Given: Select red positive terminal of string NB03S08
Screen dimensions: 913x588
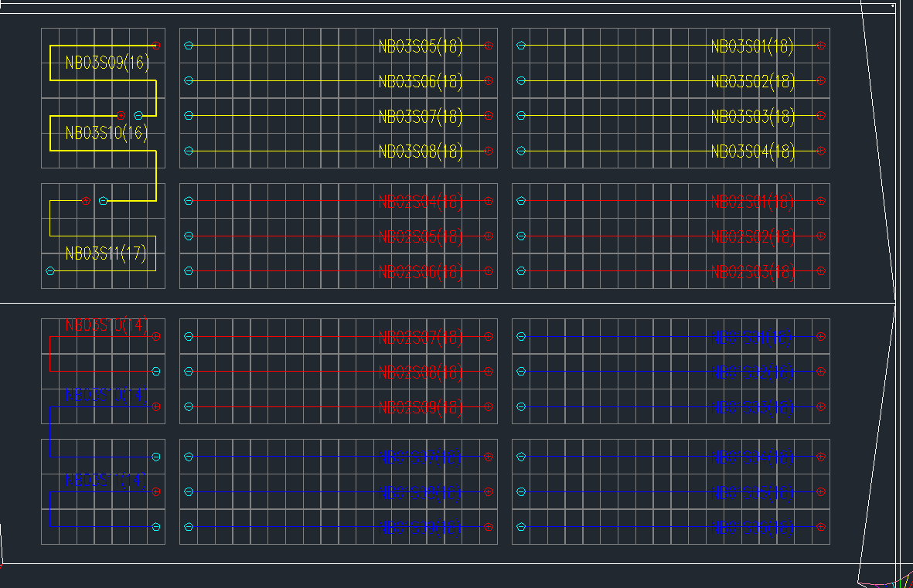Looking at the screenshot, I should pyautogui.click(x=488, y=151).
